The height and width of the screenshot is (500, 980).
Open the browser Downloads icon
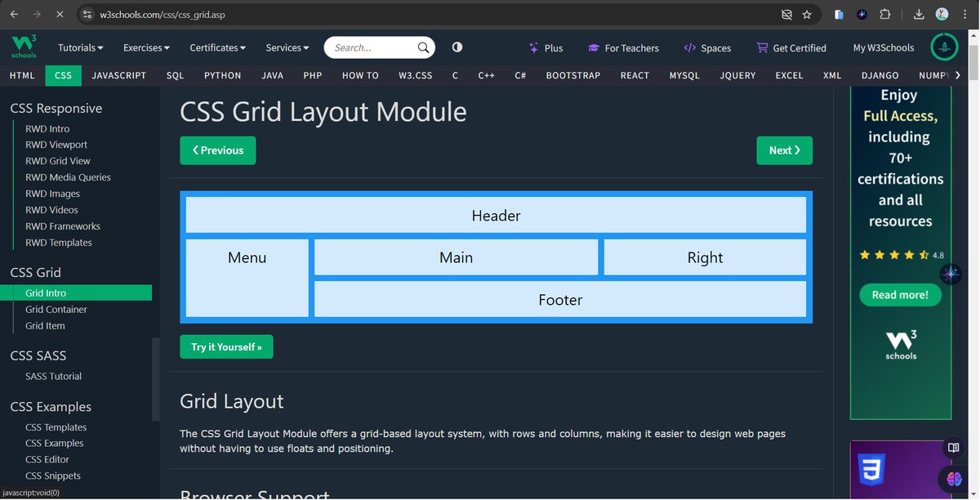pyautogui.click(x=918, y=14)
